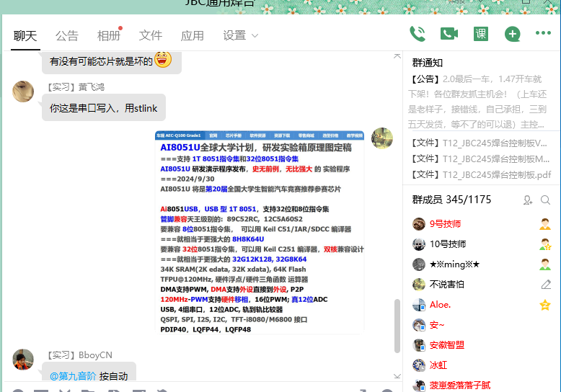Open the AI8051U image in chat
The width and height of the screenshot is (561, 392).
(260, 233)
